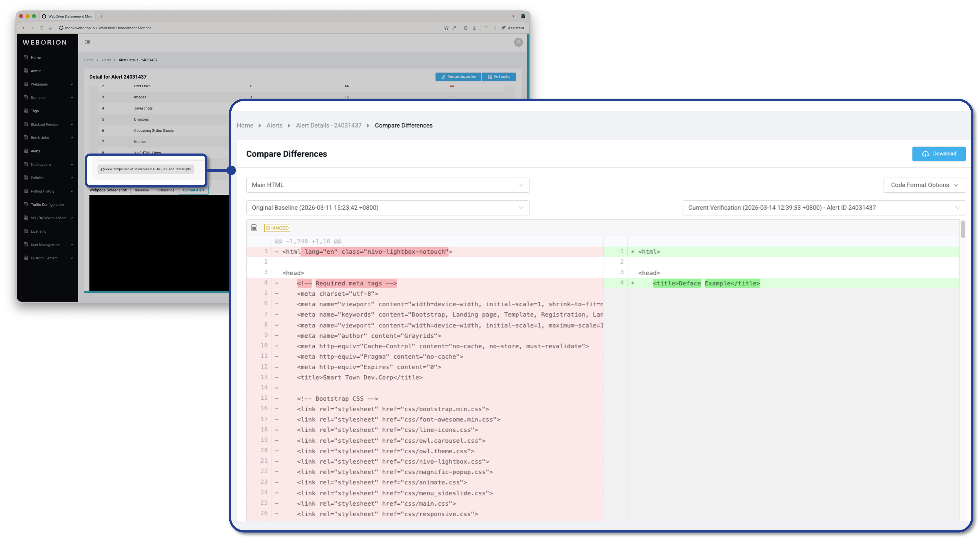Navigate to Home via the breadcrumb link
The image size is (980, 539).
point(245,125)
